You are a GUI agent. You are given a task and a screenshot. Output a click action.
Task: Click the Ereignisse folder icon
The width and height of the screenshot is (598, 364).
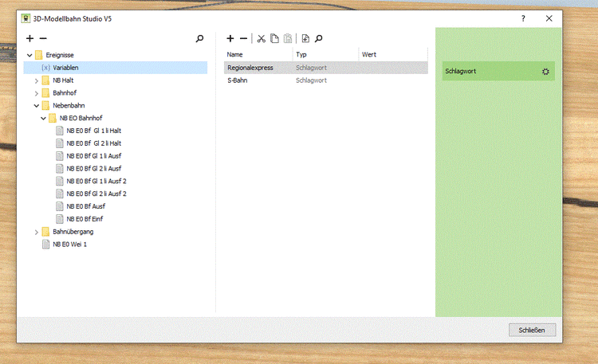tap(38, 55)
